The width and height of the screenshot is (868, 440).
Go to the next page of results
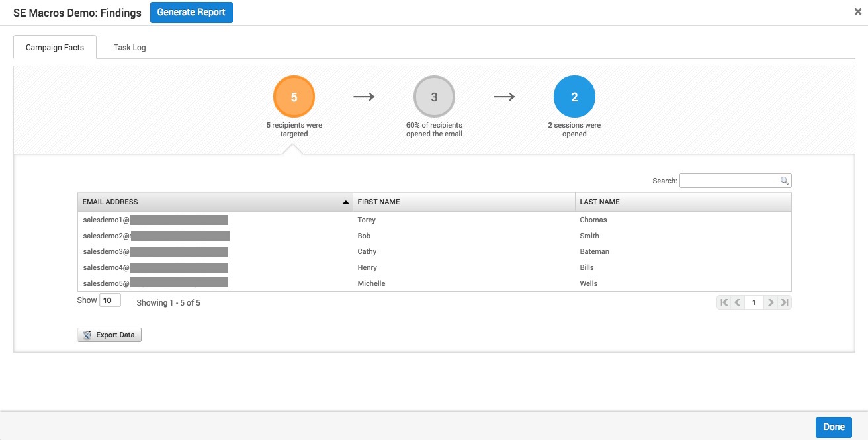coord(771,302)
